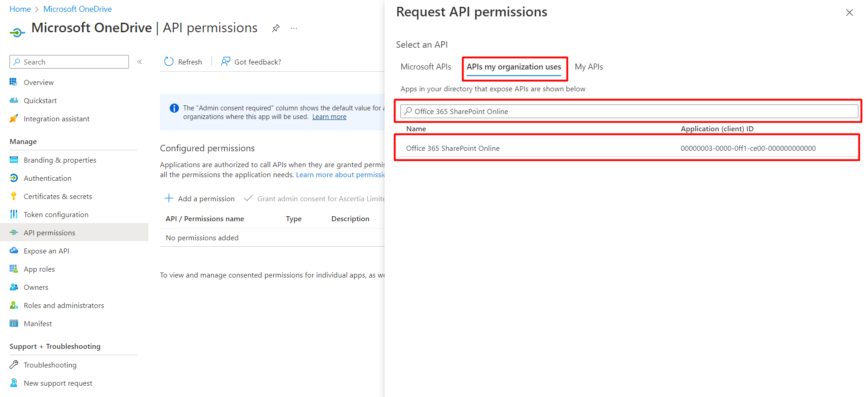Click the API search box

629,111
